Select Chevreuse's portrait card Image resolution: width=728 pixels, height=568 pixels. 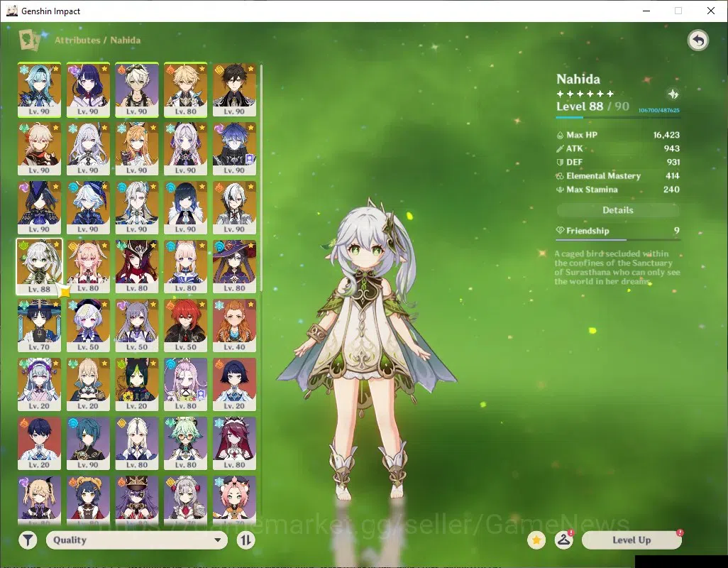tap(137, 501)
